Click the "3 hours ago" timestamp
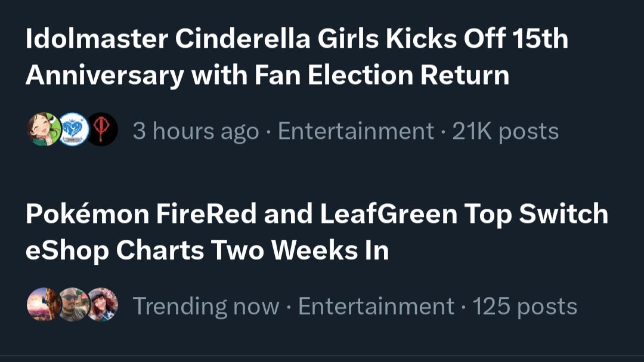 (196, 131)
